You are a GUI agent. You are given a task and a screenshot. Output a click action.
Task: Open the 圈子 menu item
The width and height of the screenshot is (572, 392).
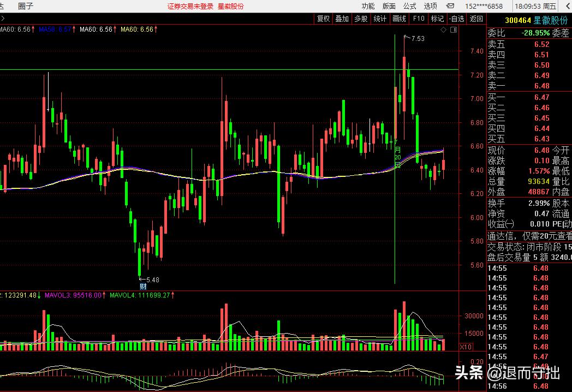(x=26, y=6)
